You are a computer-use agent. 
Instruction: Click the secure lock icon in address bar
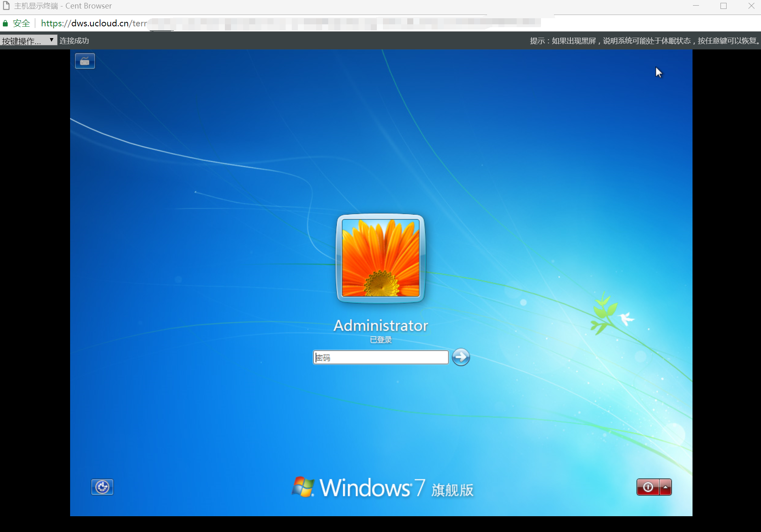(5, 24)
